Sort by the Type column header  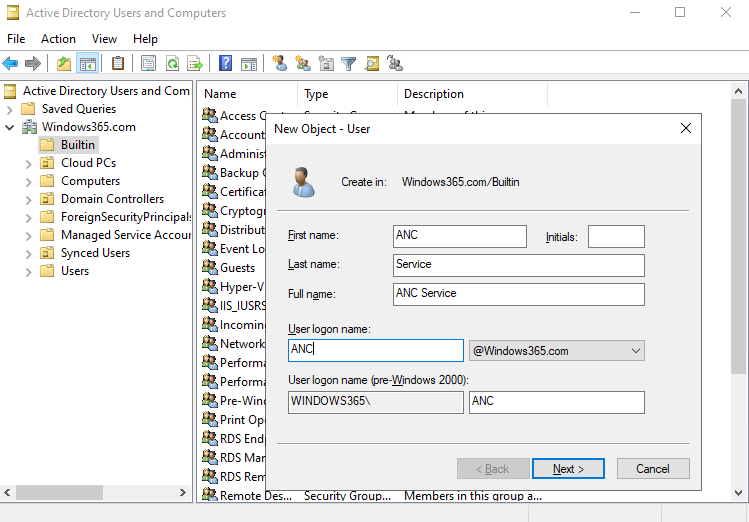coord(348,94)
